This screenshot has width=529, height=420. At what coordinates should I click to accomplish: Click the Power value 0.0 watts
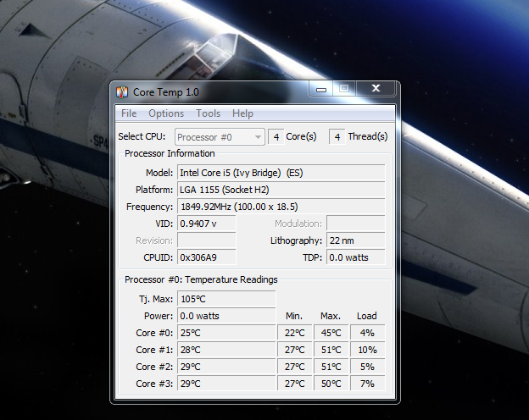coord(226,316)
